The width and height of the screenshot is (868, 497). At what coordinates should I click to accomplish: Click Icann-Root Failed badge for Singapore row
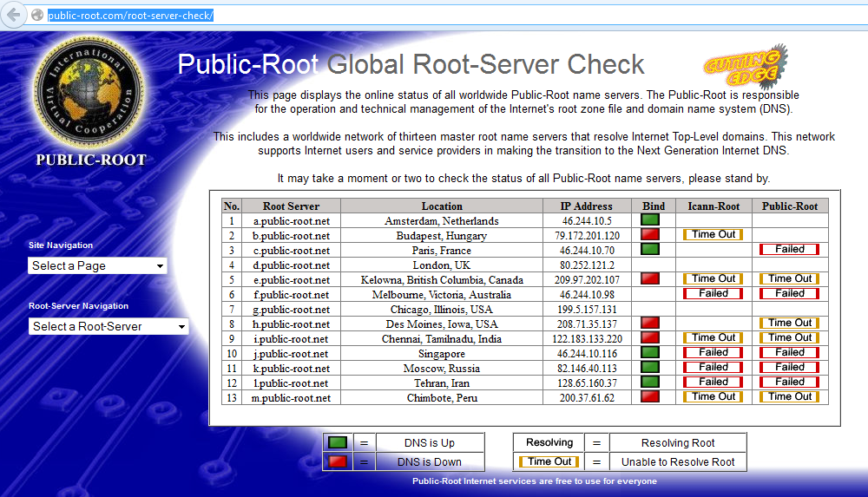tap(713, 352)
